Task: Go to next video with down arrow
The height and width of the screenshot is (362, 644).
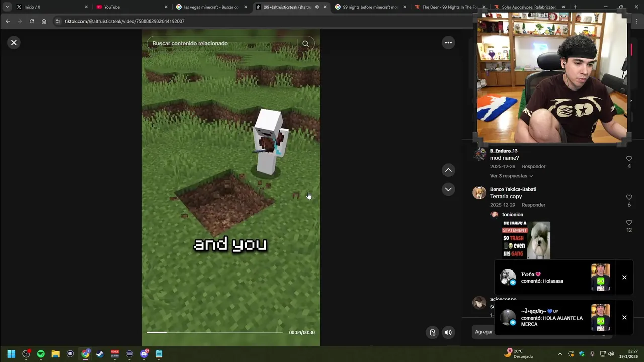Action: click(448, 189)
